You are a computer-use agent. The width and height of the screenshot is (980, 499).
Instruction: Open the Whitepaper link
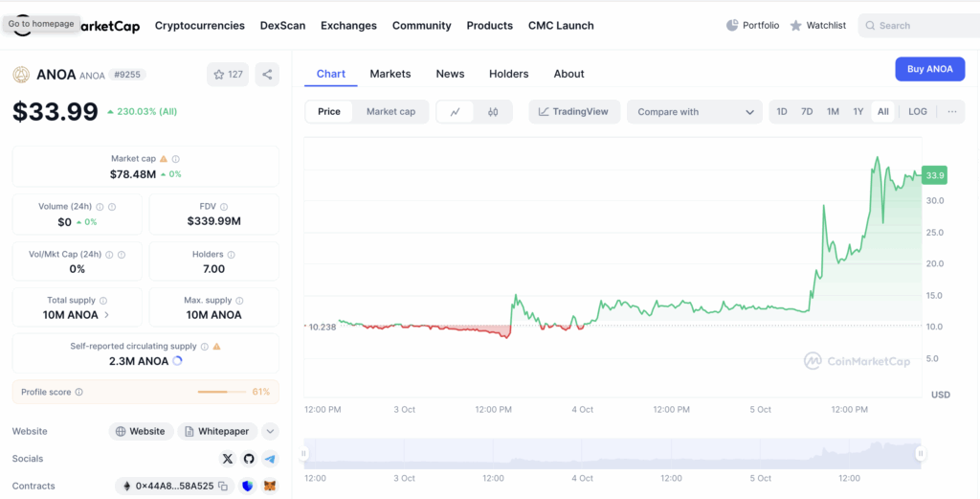tap(217, 432)
